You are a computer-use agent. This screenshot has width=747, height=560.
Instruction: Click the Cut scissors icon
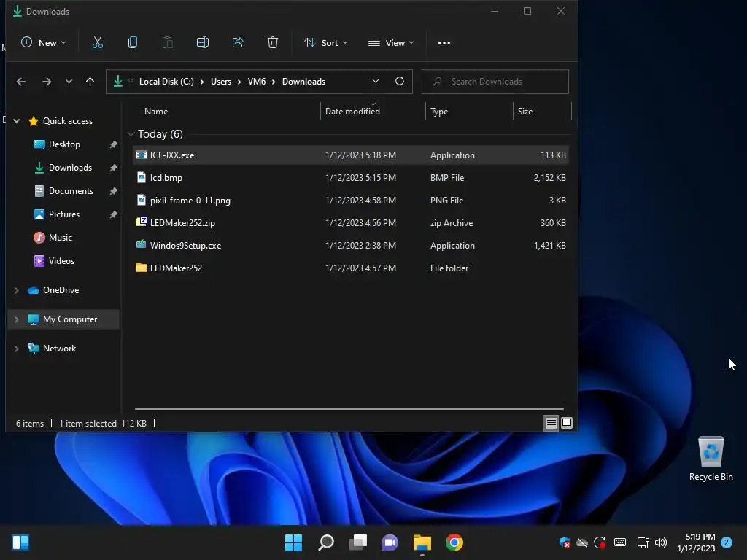pyautogui.click(x=98, y=42)
